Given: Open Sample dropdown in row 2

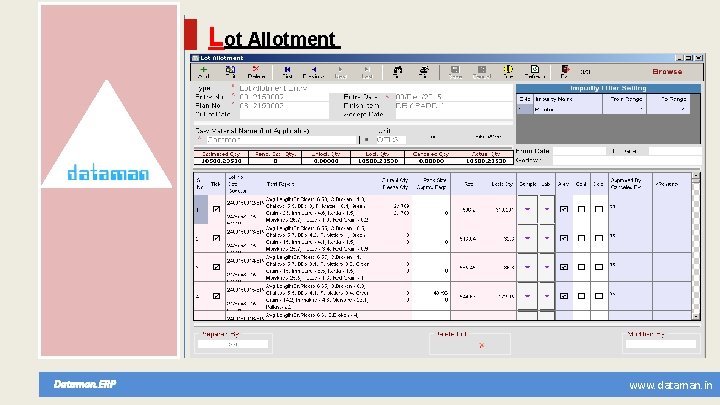Looking at the screenshot, I should pyautogui.click(x=527, y=238).
